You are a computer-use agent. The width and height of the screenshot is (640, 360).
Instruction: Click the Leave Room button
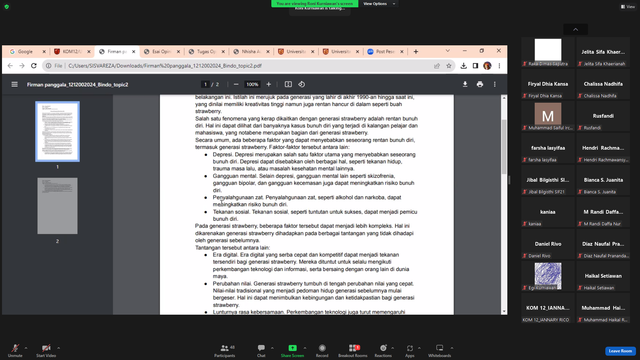[620, 351]
